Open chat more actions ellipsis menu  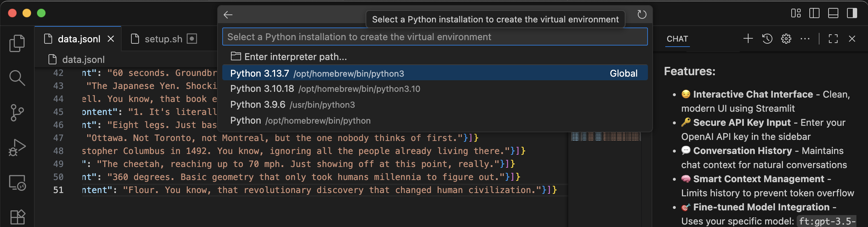(805, 39)
